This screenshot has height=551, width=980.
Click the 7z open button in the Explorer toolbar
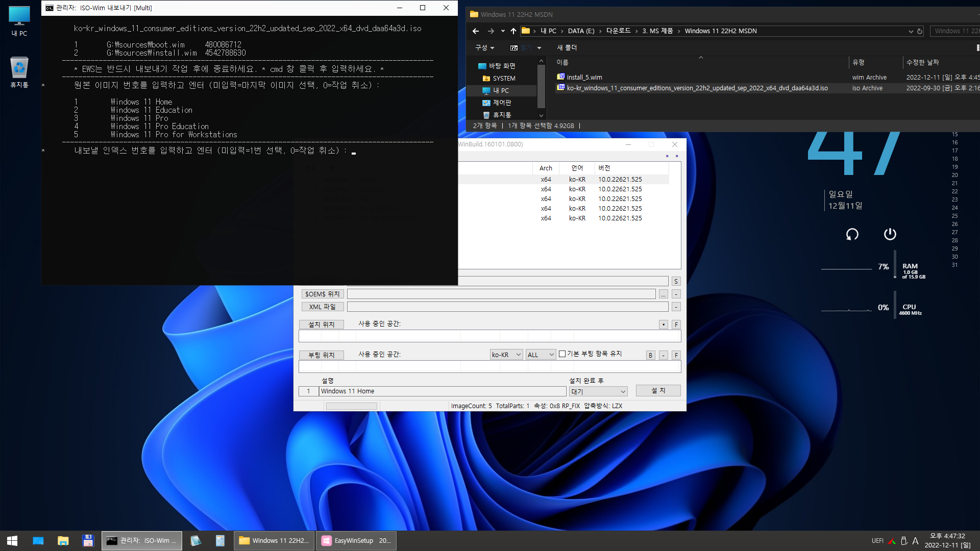coord(521,48)
